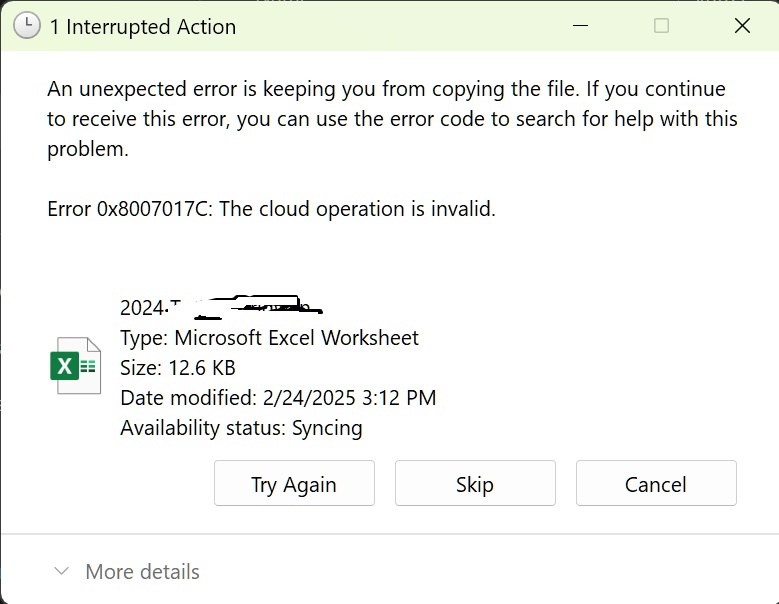The height and width of the screenshot is (604, 779).
Task: Expand the More details chevron arrow
Action: (x=62, y=571)
